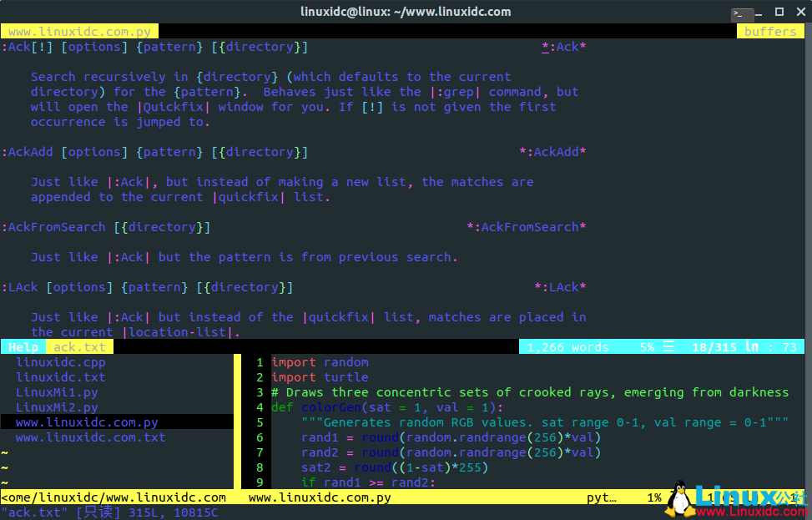Click ack.txt filename in help statusline
812x520 pixels.
point(80,347)
